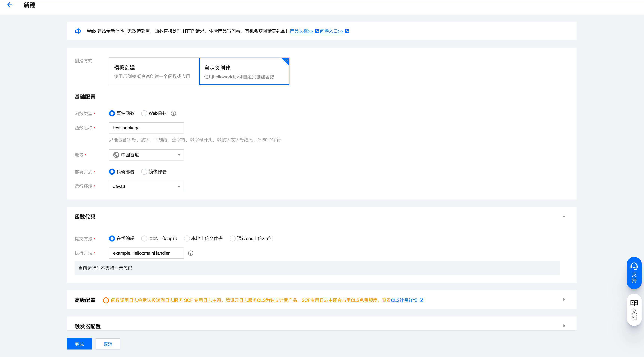Image resolution: width=644 pixels, height=357 pixels.
Task: Select 在线编辑 submit method
Action: [x=112, y=238]
